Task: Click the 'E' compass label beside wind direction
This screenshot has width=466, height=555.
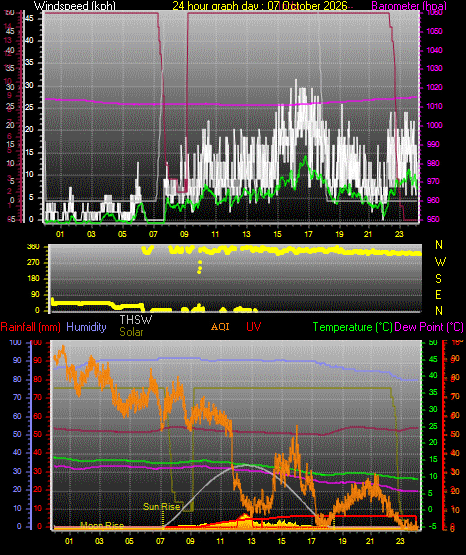Action: tap(438, 294)
